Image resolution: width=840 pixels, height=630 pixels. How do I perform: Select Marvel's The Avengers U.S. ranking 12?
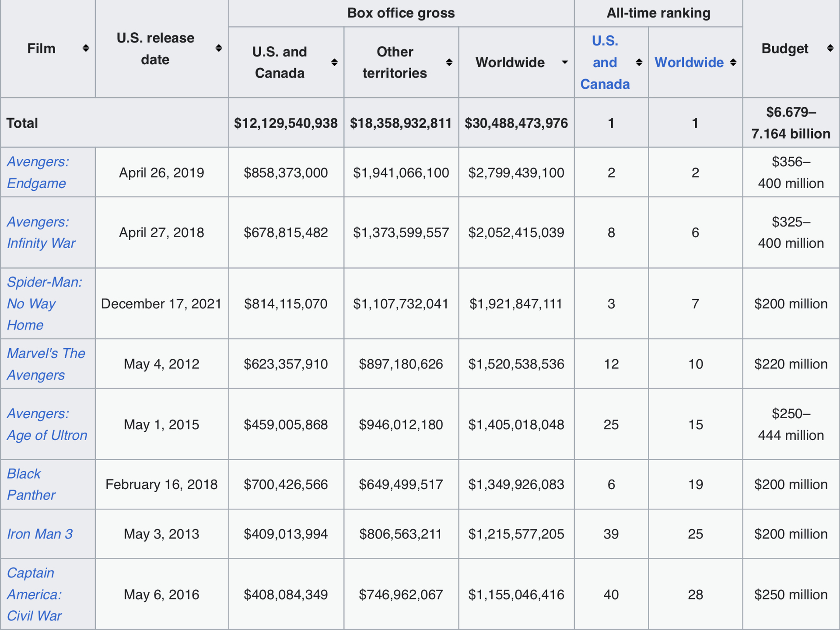coord(611,364)
